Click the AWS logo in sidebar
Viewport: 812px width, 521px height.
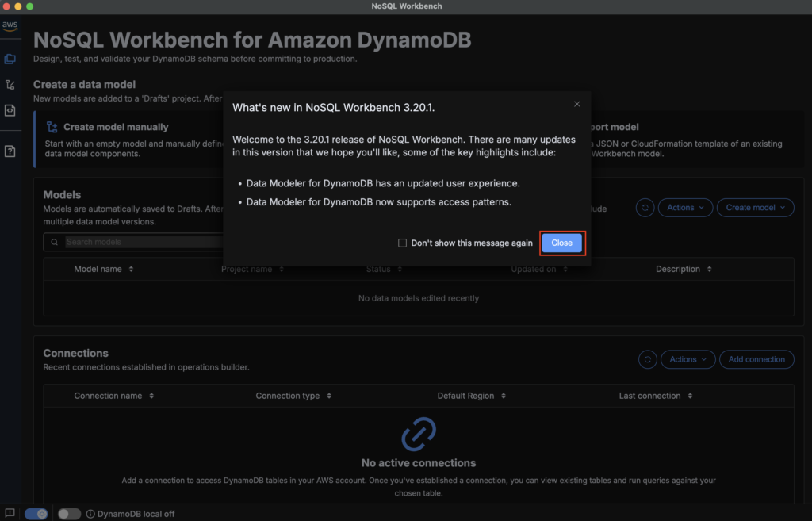pyautogui.click(x=10, y=25)
